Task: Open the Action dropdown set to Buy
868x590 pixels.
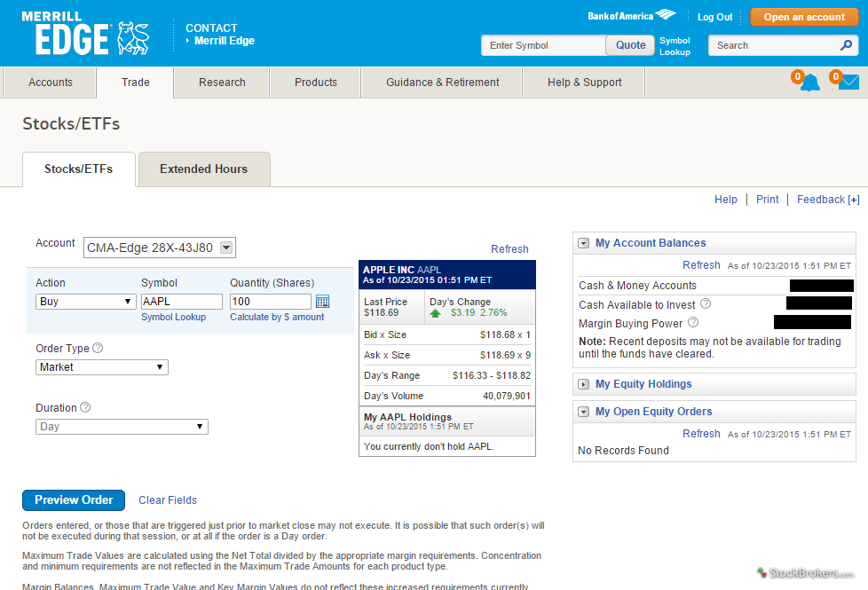Action: point(86,302)
